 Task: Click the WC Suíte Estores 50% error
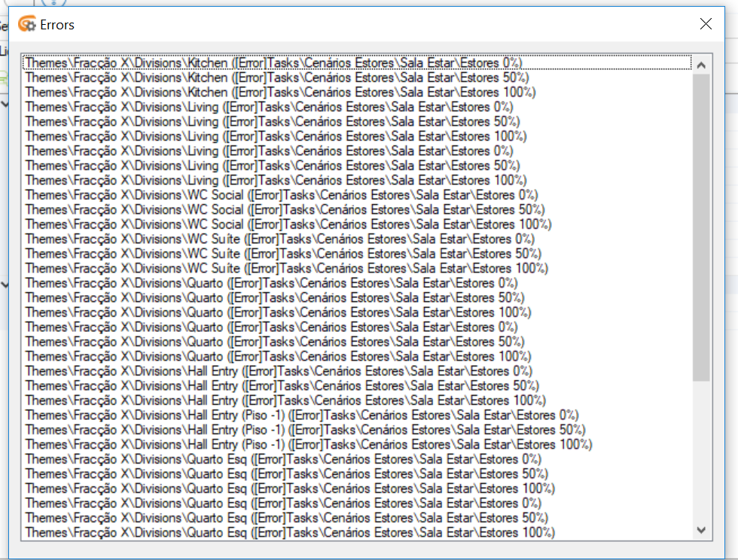[x=283, y=254]
